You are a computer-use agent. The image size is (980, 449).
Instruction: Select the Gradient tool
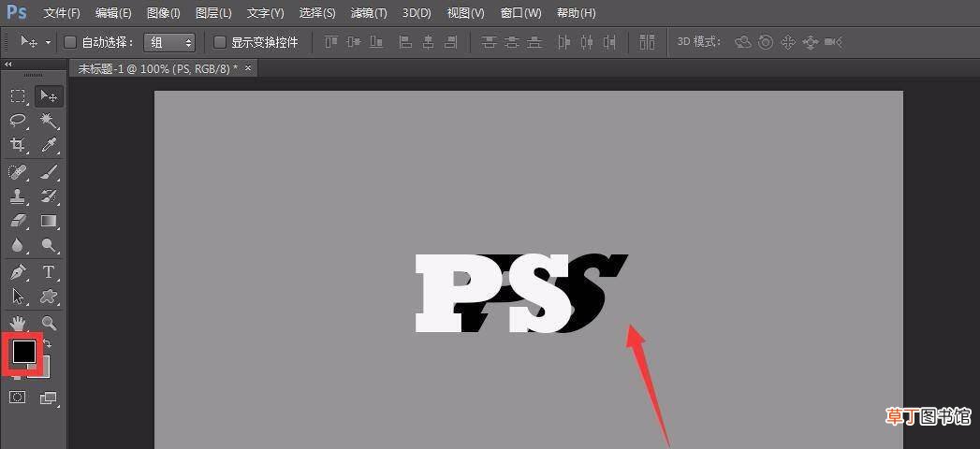point(49,221)
